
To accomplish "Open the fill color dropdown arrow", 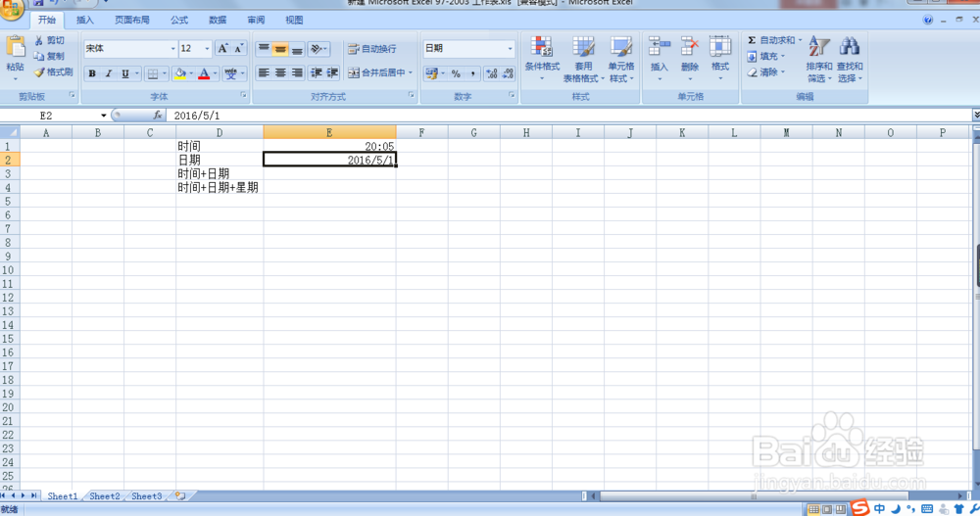I will tap(191, 73).
